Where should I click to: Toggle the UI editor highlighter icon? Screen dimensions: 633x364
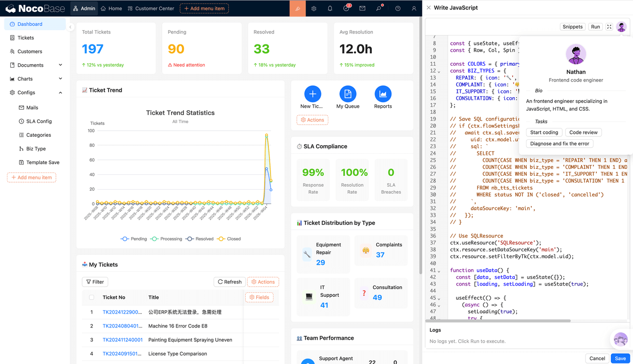297,8
